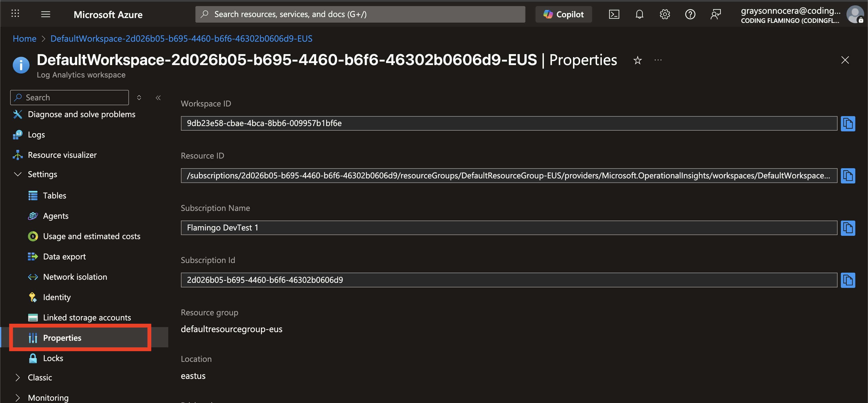This screenshot has width=868, height=403.
Task: Open the notifications bell
Action: [x=639, y=14]
